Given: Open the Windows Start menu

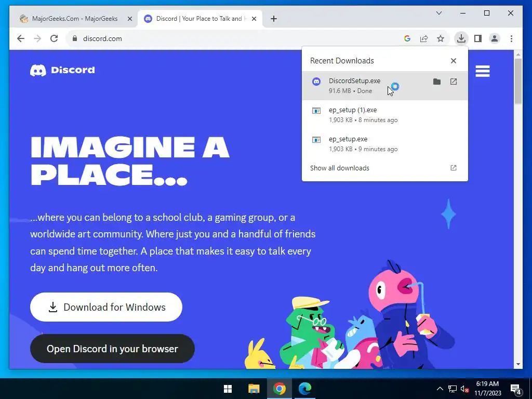Looking at the screenshot, I should pos(228,389).
